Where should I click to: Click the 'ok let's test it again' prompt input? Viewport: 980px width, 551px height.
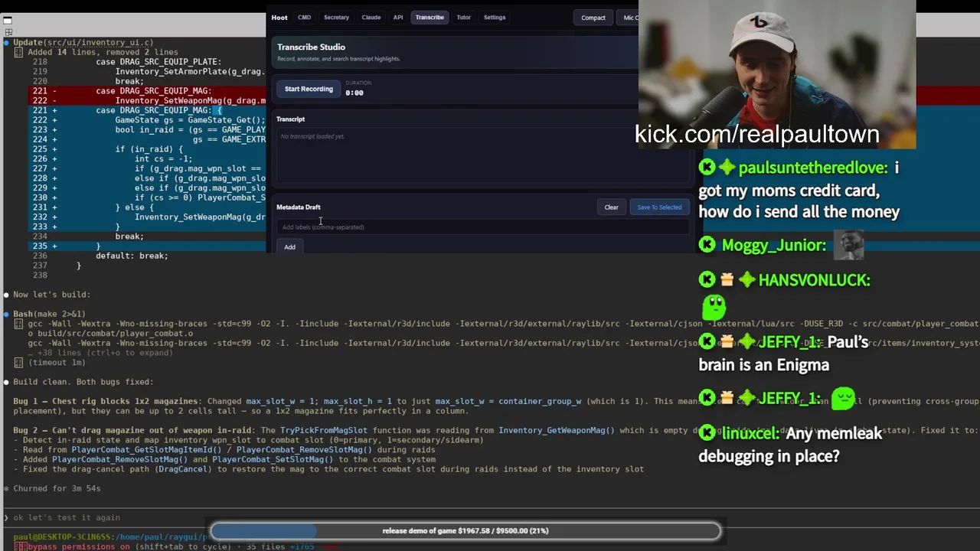click(x=67, y=517)
